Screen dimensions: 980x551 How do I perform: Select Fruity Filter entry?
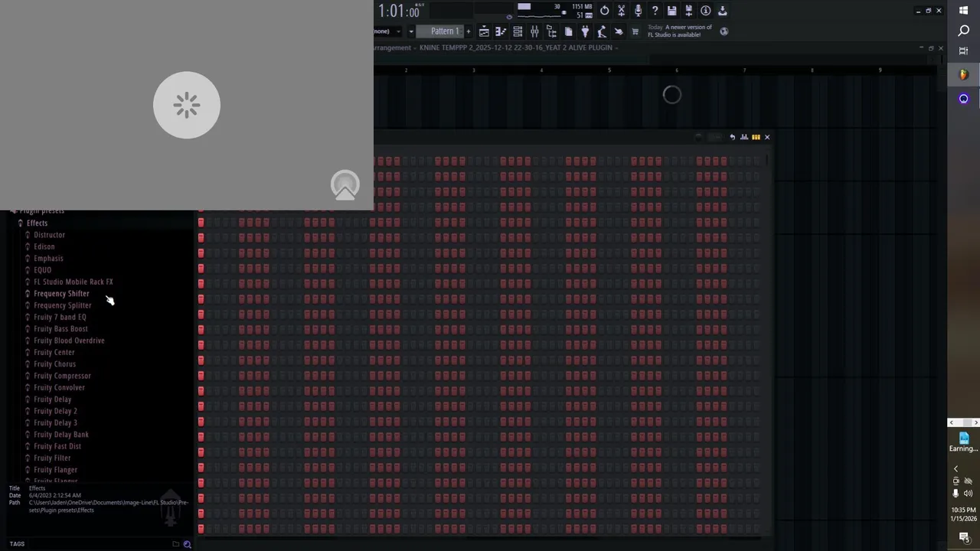[52, 458]
